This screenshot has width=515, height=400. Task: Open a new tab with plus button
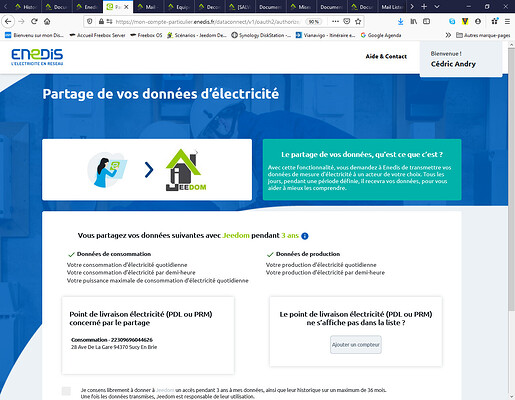[x=424, y=6]
